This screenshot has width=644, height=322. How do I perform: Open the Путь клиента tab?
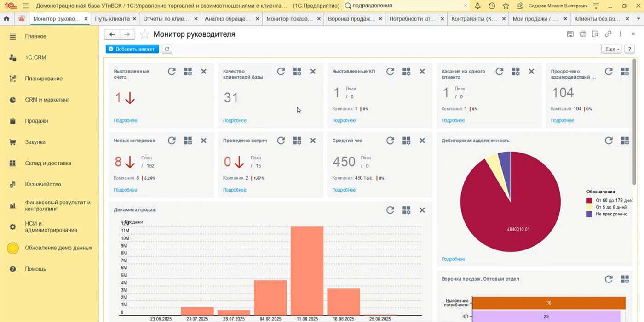[x=112, y=19]
